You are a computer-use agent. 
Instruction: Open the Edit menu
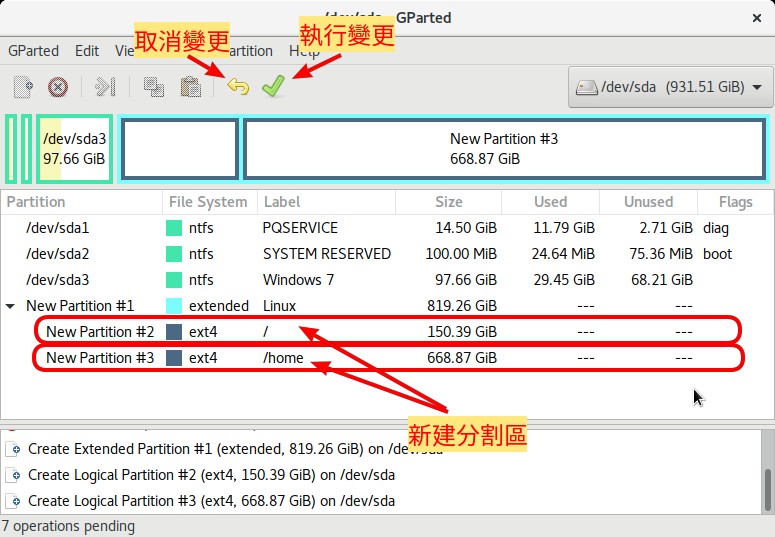pos(87,50)
